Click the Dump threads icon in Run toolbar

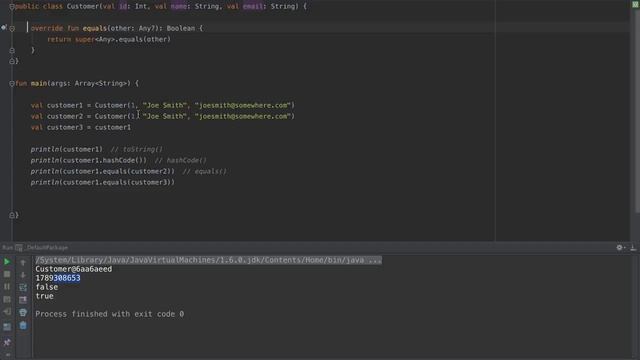point(7,300)
